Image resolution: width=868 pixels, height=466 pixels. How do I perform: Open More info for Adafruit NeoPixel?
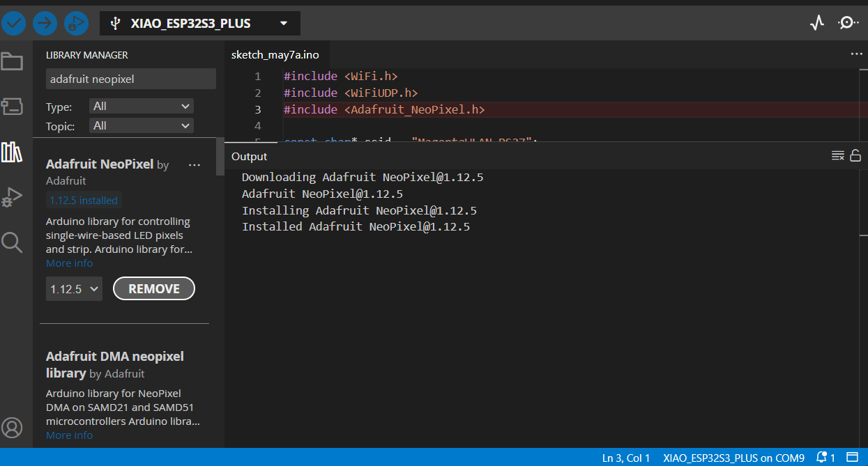tap(69, 263)
